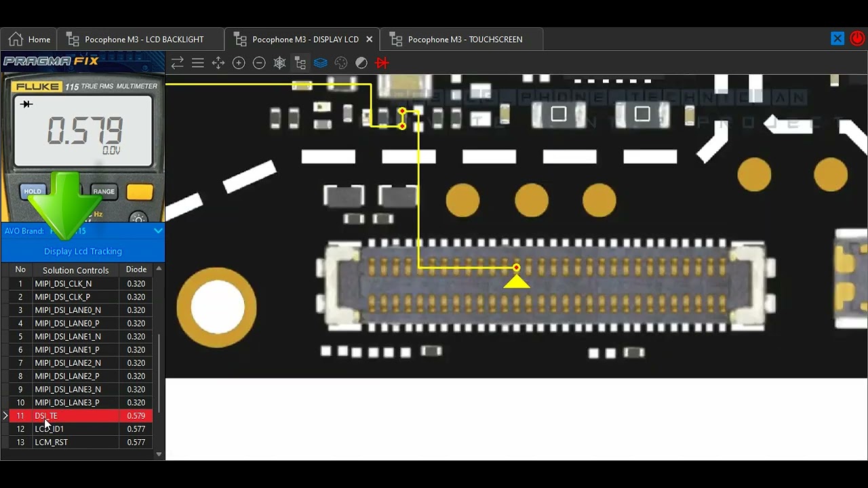
Task: Click the swap arrows toolbar icon
Action: [178, 63]
